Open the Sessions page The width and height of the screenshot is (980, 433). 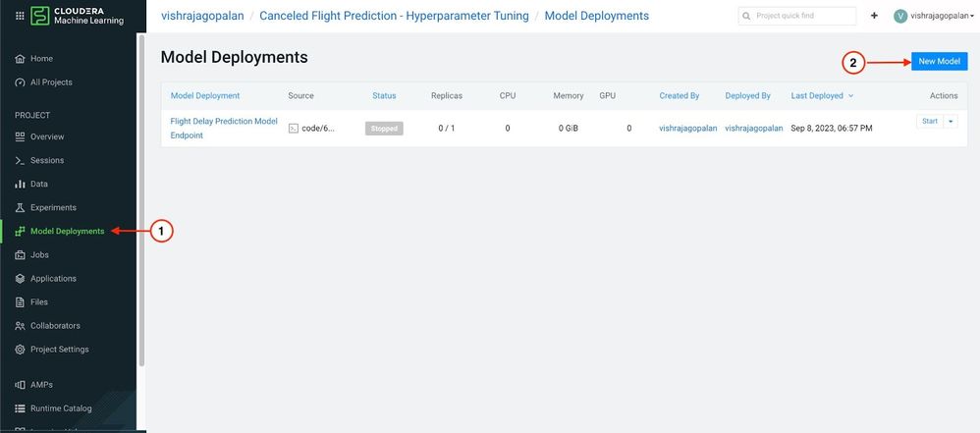click(39, 161)
